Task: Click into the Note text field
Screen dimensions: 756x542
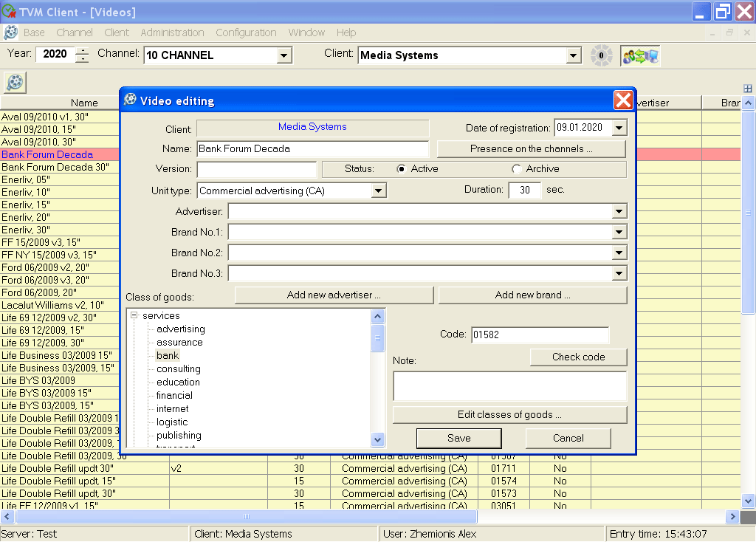Action: tap(509, 385)
